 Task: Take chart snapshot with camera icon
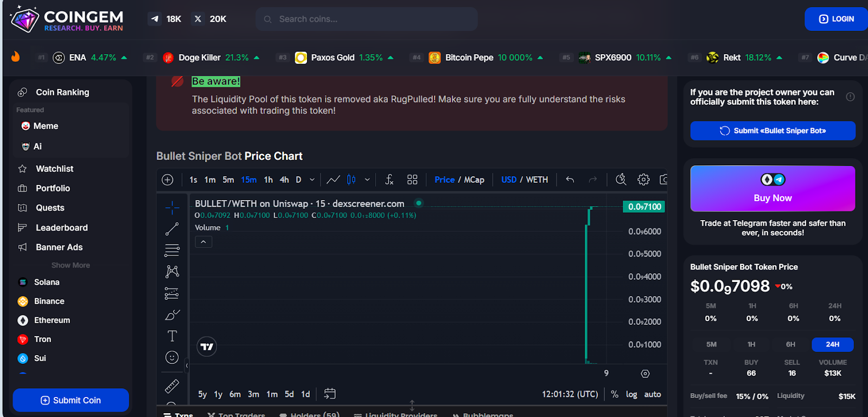pyautogui.click(x=663, y=179)
